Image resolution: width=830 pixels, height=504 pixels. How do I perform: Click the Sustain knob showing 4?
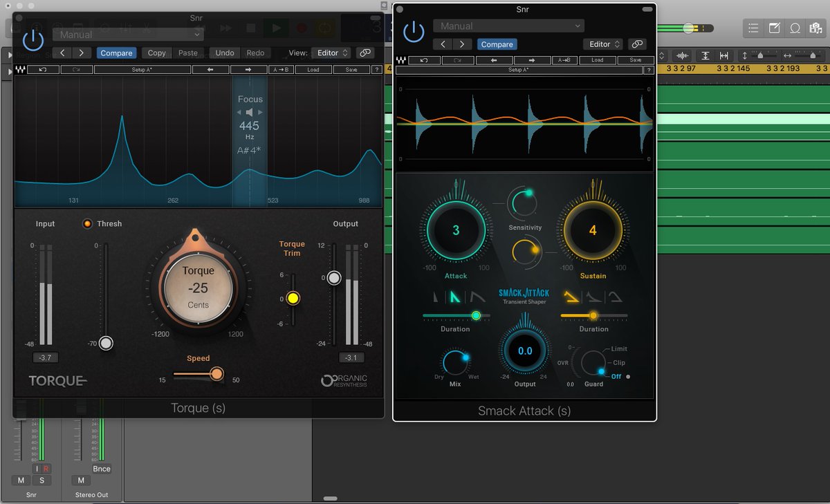tap(593, 231)
